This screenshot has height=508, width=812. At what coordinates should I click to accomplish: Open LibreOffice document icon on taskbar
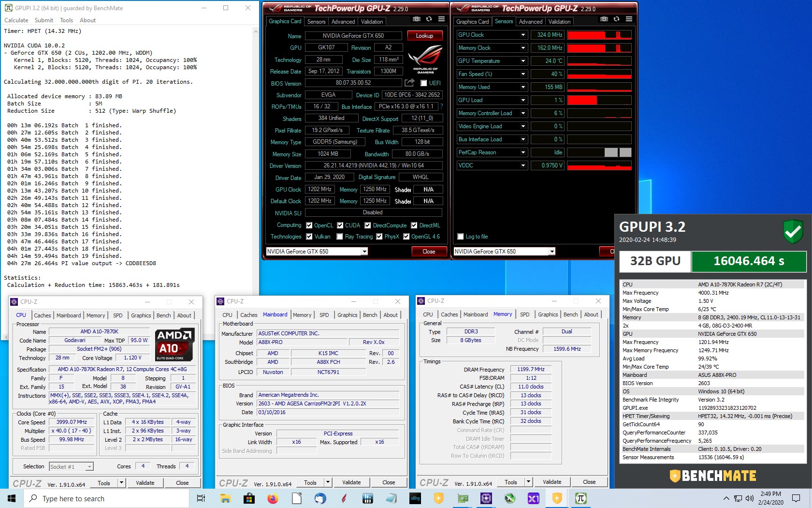[296, 498]
